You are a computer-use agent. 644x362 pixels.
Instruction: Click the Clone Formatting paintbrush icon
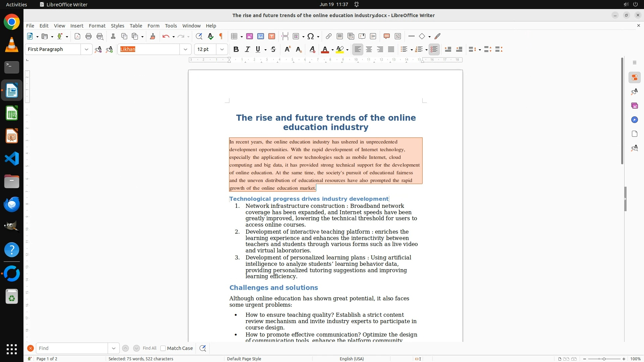153,37
